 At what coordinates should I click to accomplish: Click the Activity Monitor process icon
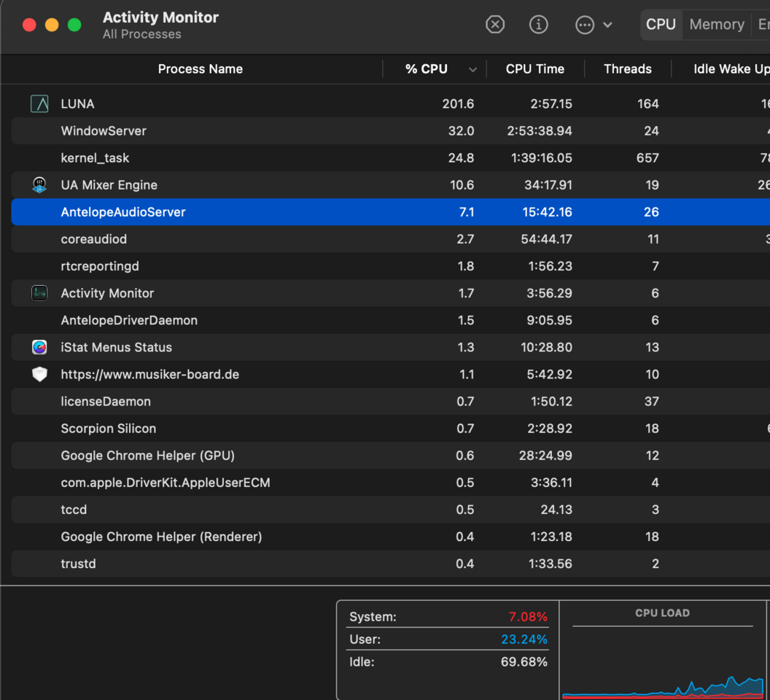(x=39, y=293)
